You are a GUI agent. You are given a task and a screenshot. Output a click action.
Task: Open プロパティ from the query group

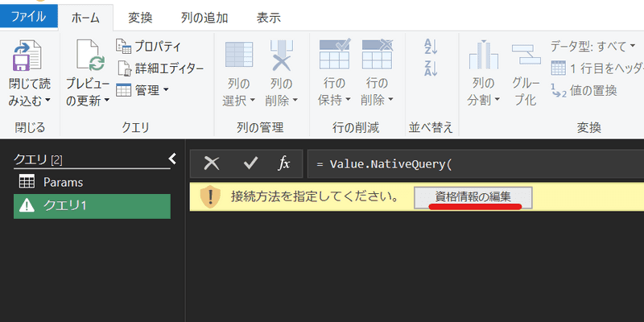[x=150, y=47]
